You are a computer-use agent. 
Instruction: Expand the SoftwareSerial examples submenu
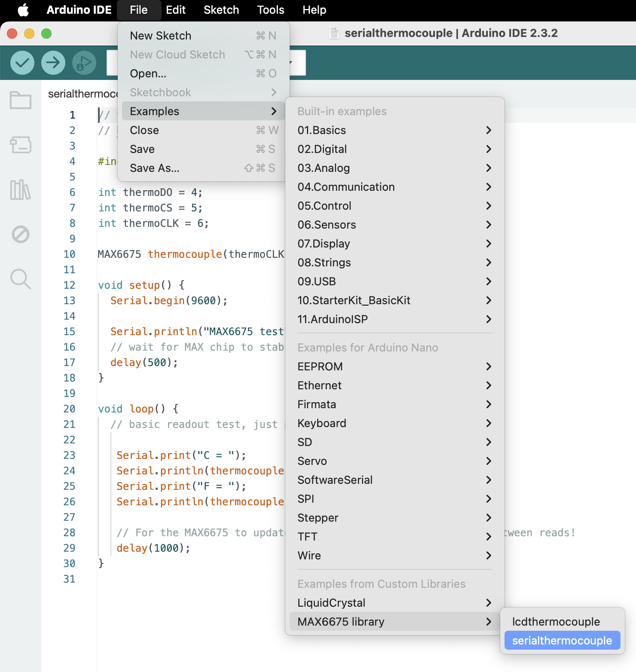point(394,480)
